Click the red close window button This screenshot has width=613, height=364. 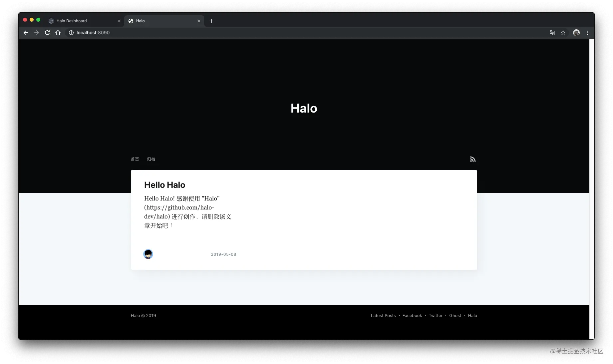[25, 20]
